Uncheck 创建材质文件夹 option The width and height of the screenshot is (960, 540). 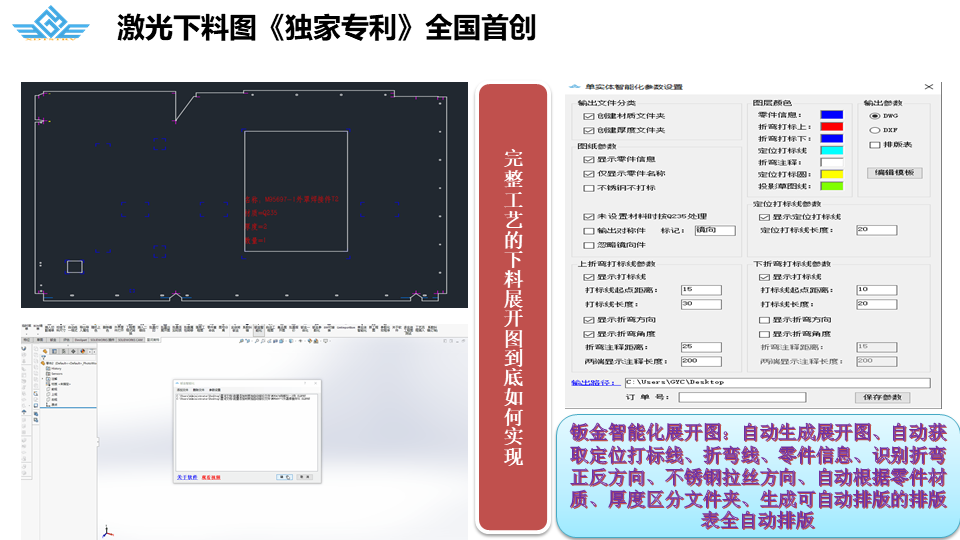pyautogui.click(x=588, y=116)
